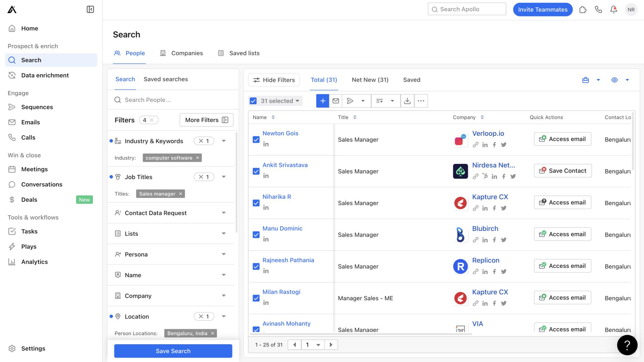Open the Blubirch website link icon
This screenshot has height=362, width=644.
(x=476, y=240)
